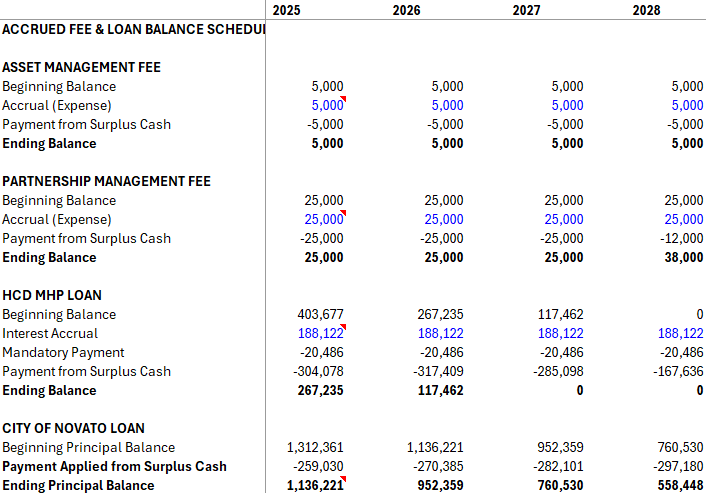Select the 403,677 beginning balance cell
This screenshot has width=706, height=493.
[320, 314]
